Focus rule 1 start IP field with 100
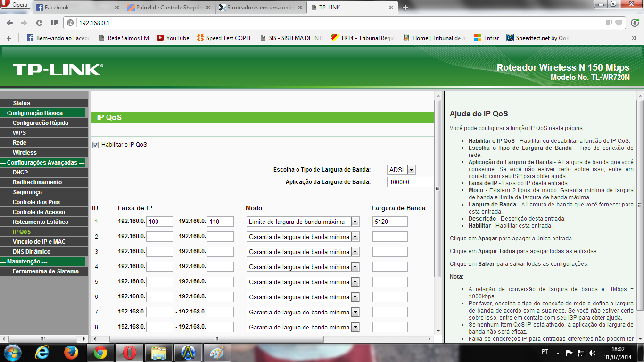 tap(160, 222)
